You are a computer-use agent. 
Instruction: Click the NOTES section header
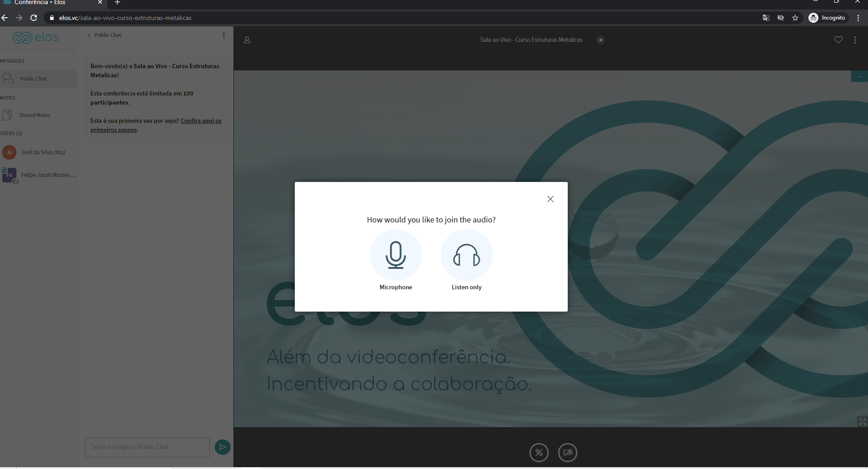click(x=8, y=98)
